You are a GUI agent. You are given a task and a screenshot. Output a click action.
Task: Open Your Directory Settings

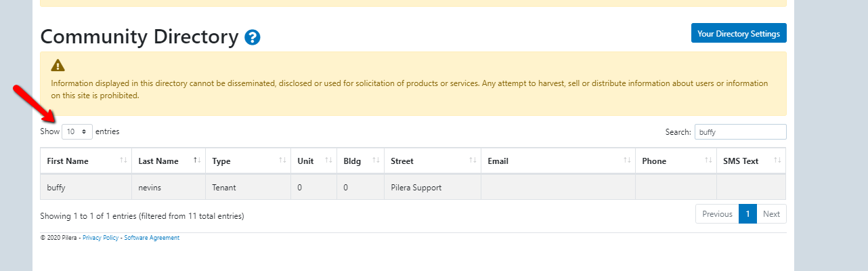pos(739,33)
